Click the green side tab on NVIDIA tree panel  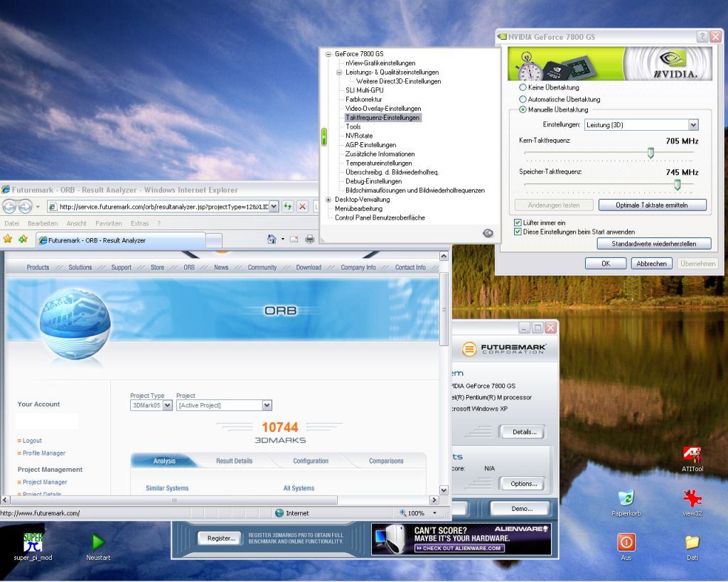324,137
